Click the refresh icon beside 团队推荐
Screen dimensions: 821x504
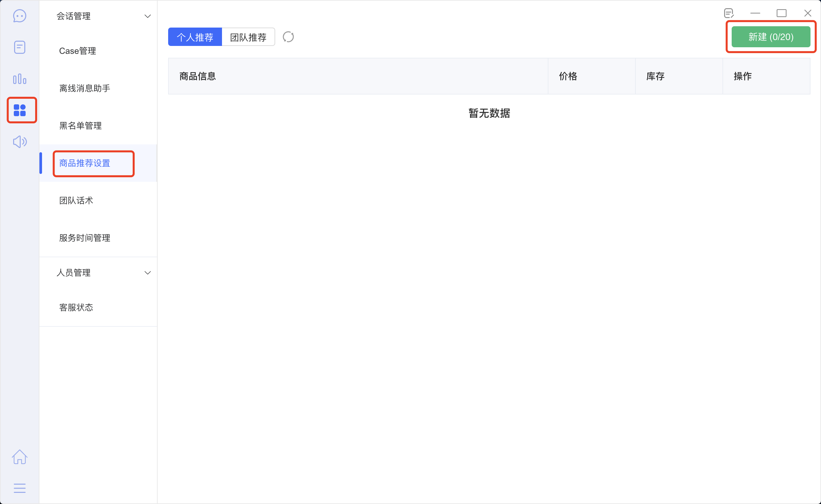[288, 37]
